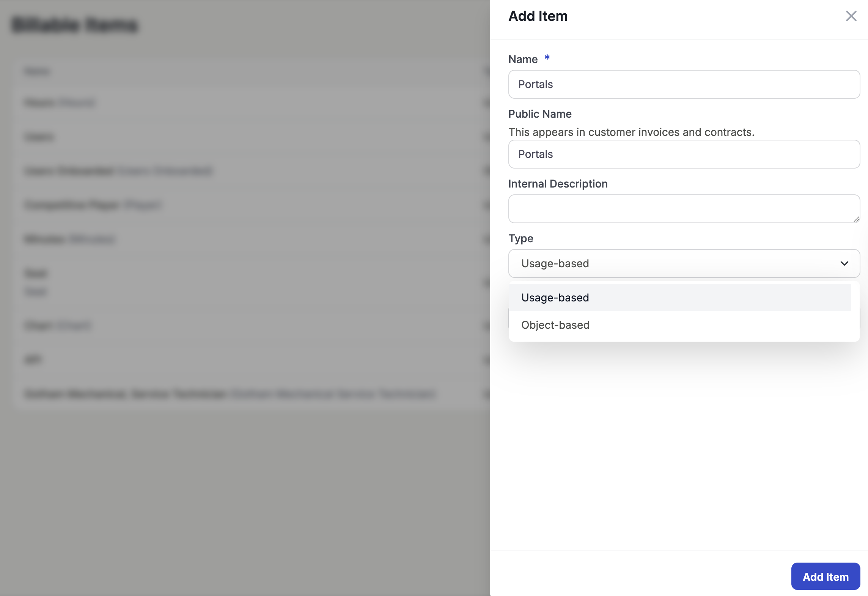Click the blurred Billable Items heading
Image resolution: width=868 pixels, height=596 pixels.
[x=75, y=25]
